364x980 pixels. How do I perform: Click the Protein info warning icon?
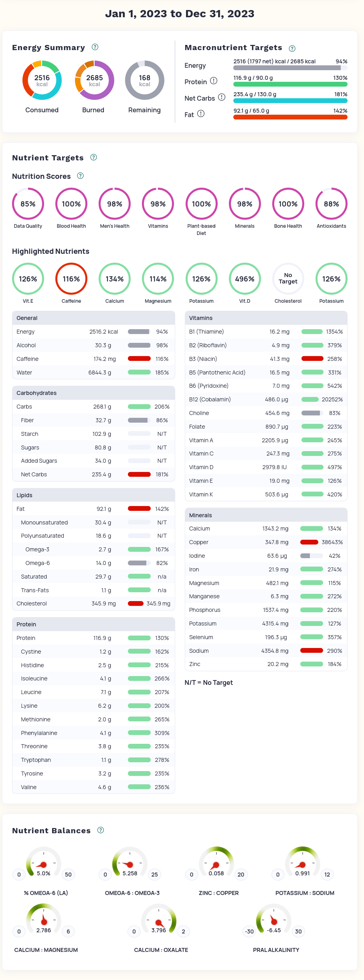pos(214,81)
